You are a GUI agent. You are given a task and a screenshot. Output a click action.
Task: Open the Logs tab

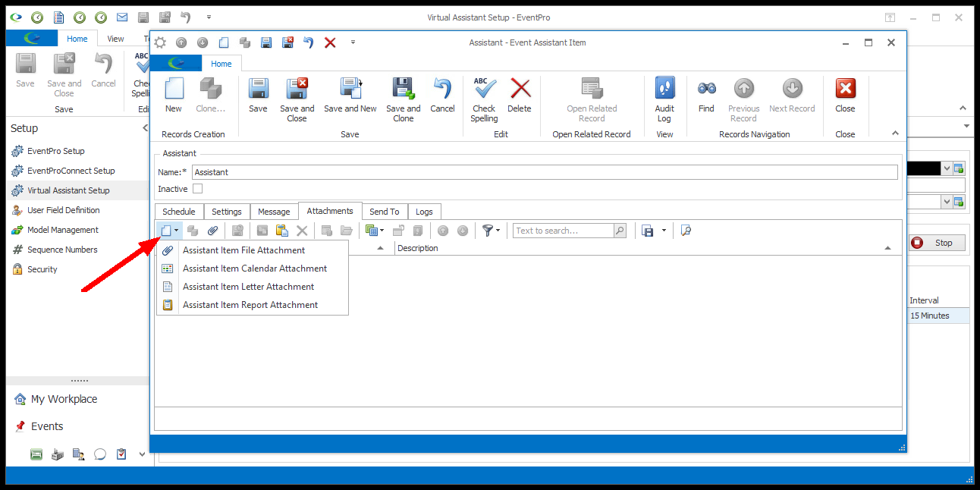pyautogui.click(x=424, y=212)
